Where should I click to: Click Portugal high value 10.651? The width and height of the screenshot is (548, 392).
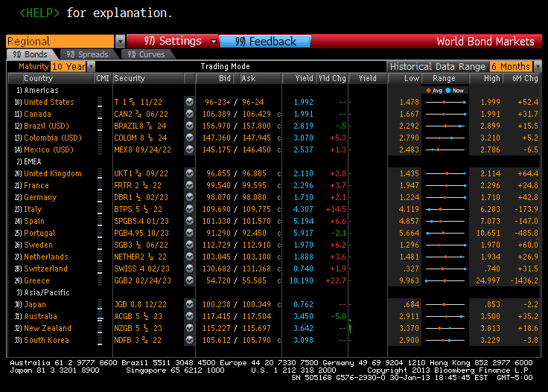488,233
